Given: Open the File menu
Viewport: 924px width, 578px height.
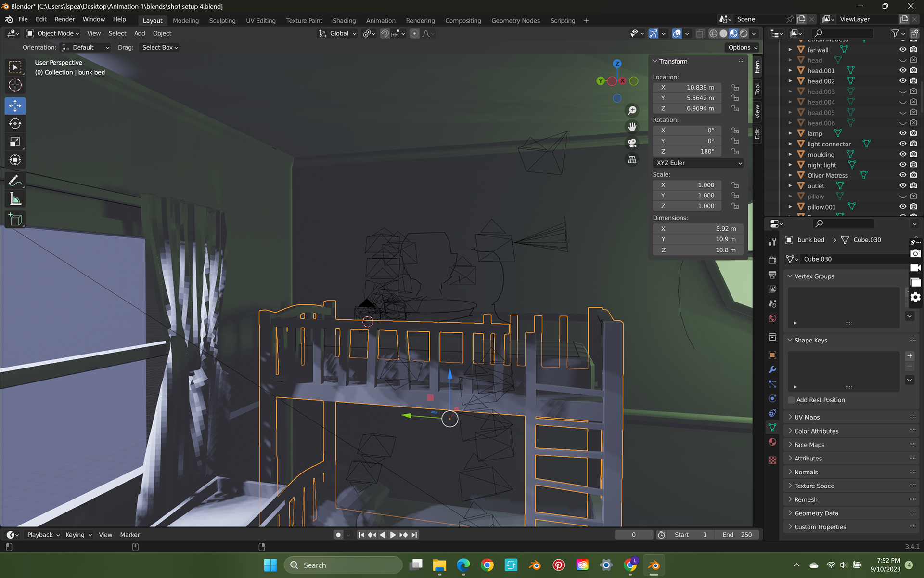Looking at the screenshot, I should pos(23,19).
